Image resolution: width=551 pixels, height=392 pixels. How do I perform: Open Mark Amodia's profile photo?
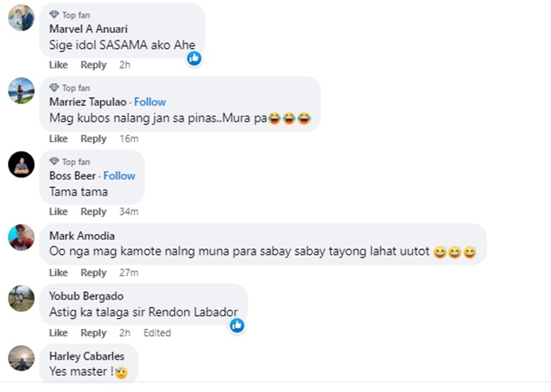click(21, 238)
